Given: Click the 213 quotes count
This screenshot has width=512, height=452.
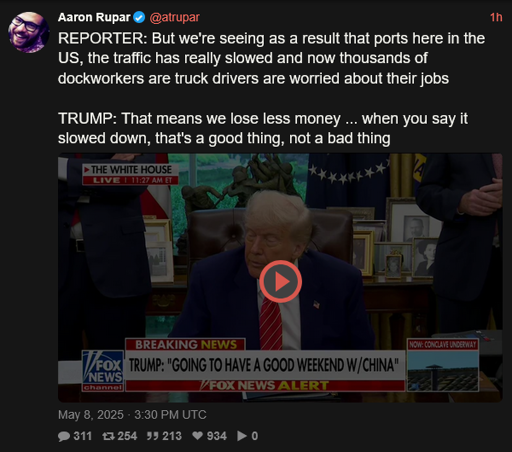Looking at the screenshot, I should coord(172,436).
